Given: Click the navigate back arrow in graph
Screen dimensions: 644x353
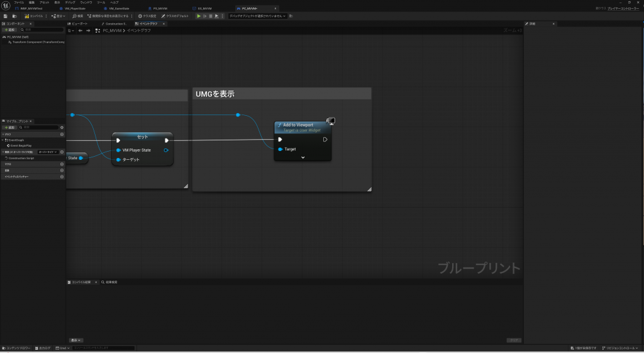Looking at the screenshot, I should click(x=80, y=30).
